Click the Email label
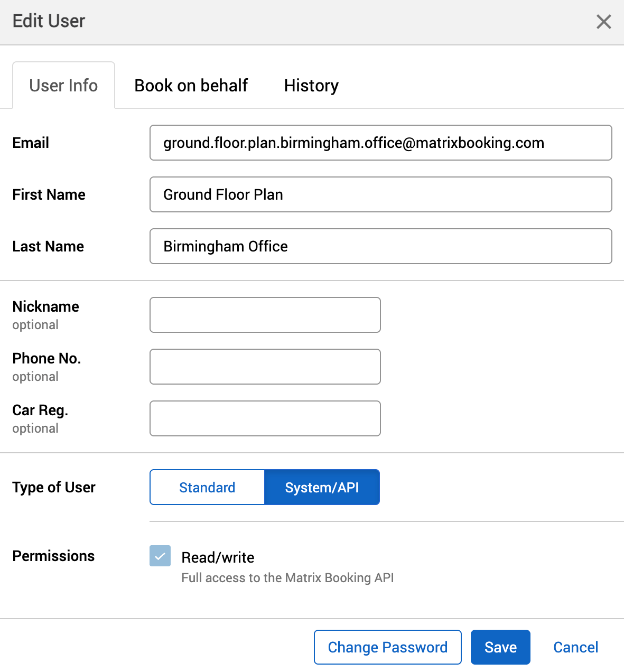 pos(31,143)
